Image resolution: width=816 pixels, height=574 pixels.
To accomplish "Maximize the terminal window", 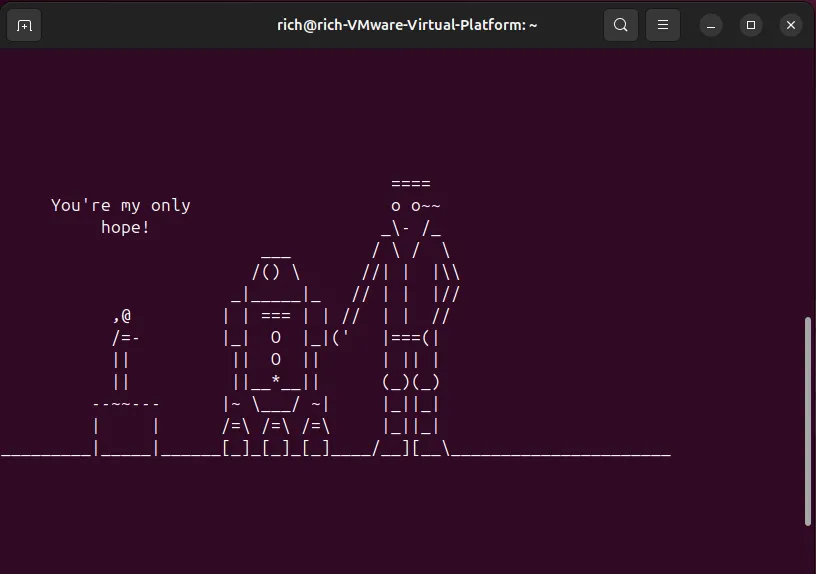I will 751,25.
